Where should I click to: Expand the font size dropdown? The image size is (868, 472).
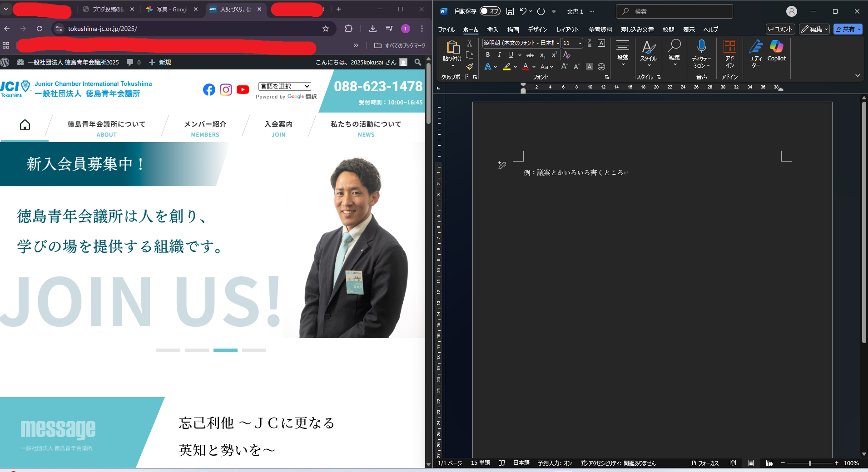click(580, 43)
